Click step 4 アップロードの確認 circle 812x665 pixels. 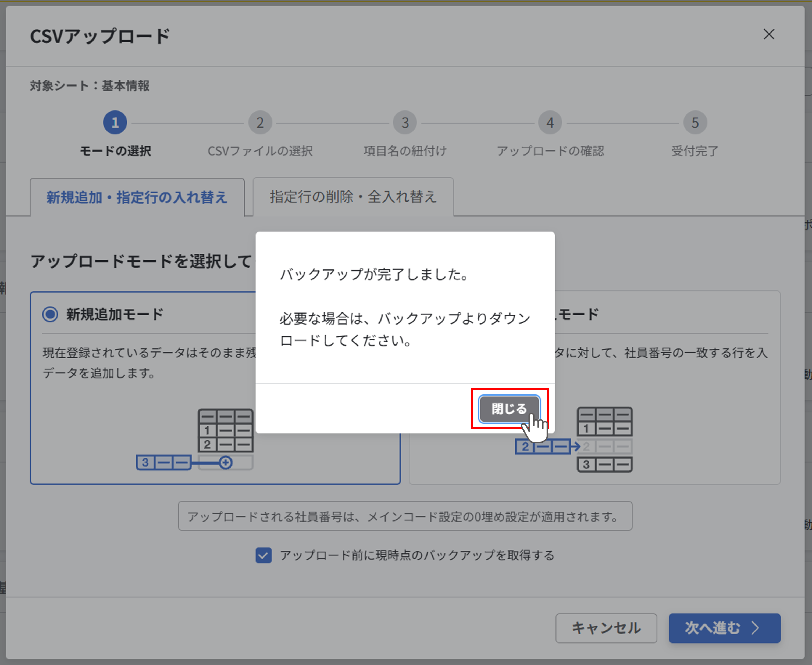click(x=550, y=123)
